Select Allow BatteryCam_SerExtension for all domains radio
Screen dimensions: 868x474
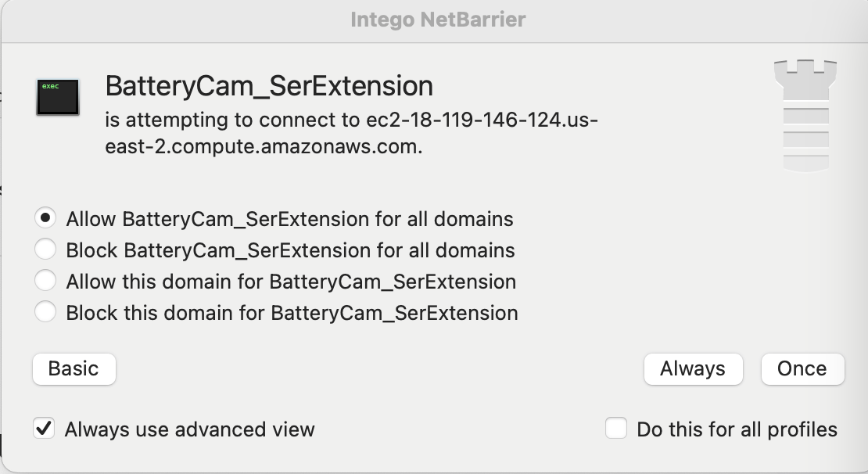tap(45, 218)
